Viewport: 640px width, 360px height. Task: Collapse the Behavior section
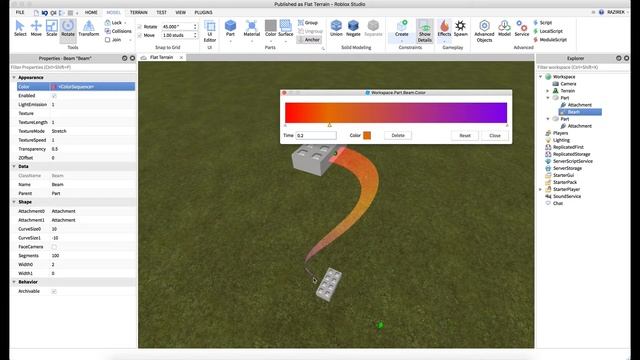[14, 282]
